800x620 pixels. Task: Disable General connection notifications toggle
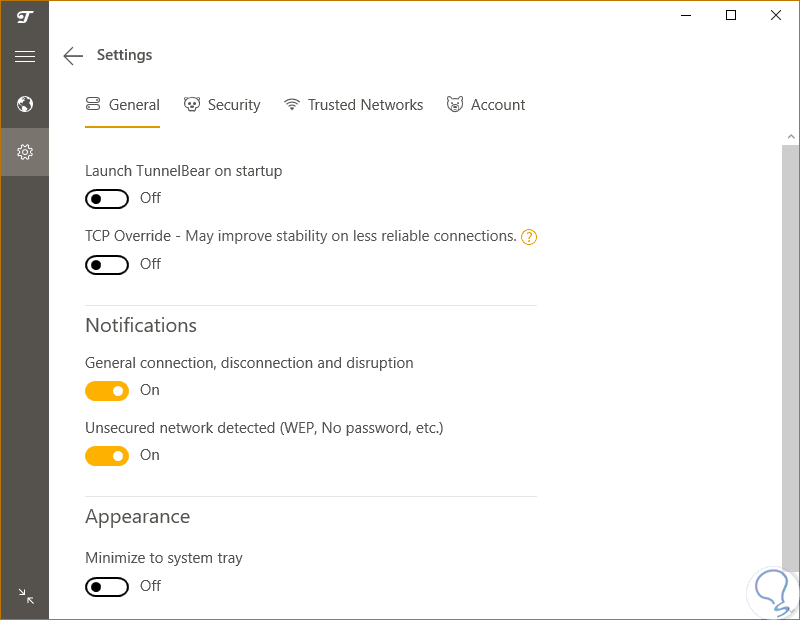[107, 391]
